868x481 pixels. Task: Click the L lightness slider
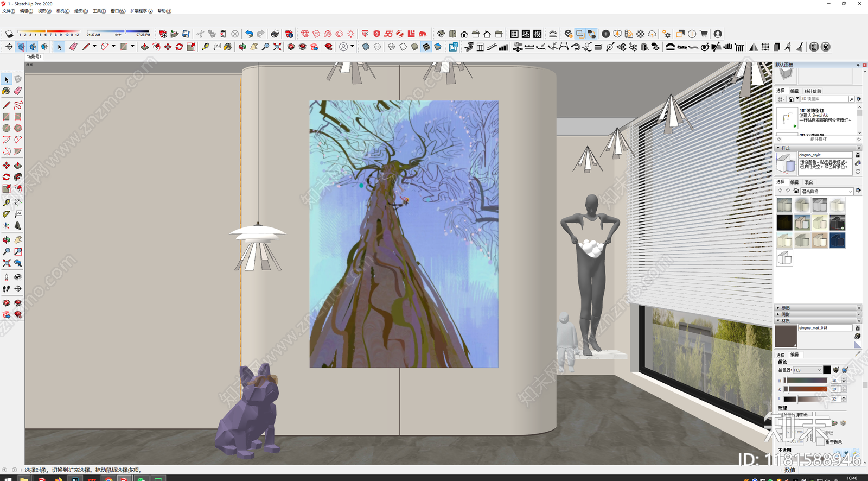806,399
